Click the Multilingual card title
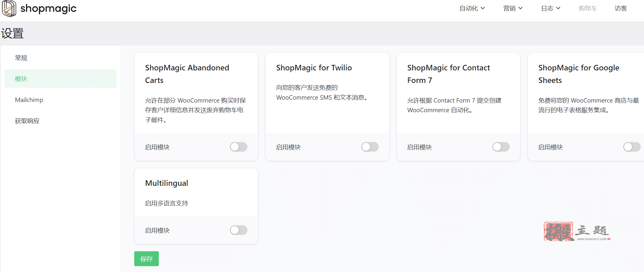The width and height of the screenshot is (644, 272). (166, 183)
